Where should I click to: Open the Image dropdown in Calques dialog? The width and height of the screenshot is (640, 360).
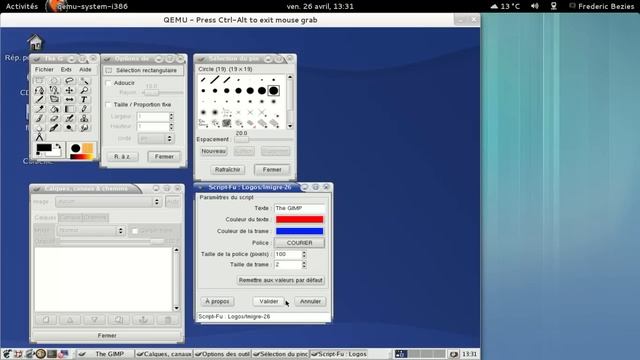108,202
